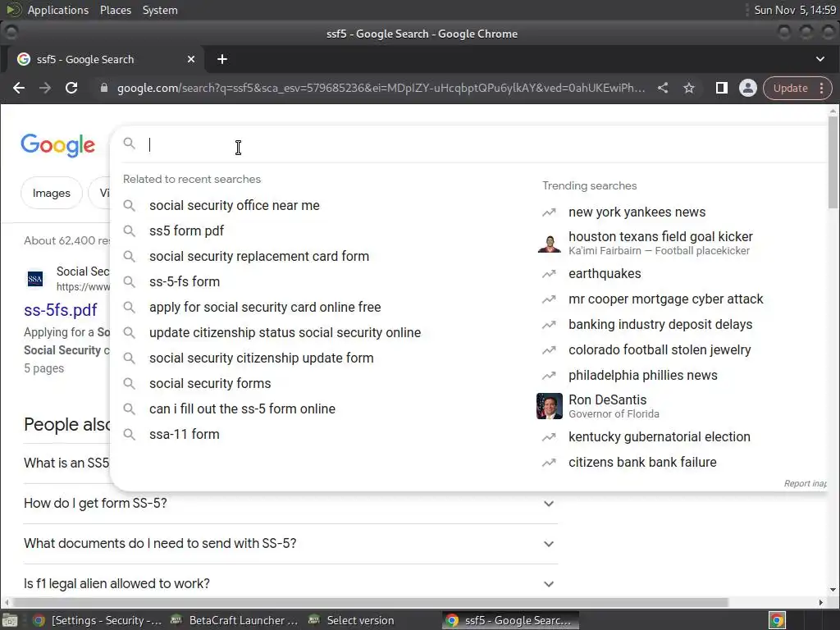Screen dimensions: 840x630
Task: Open the Places menu
Action: click(116, 10)
